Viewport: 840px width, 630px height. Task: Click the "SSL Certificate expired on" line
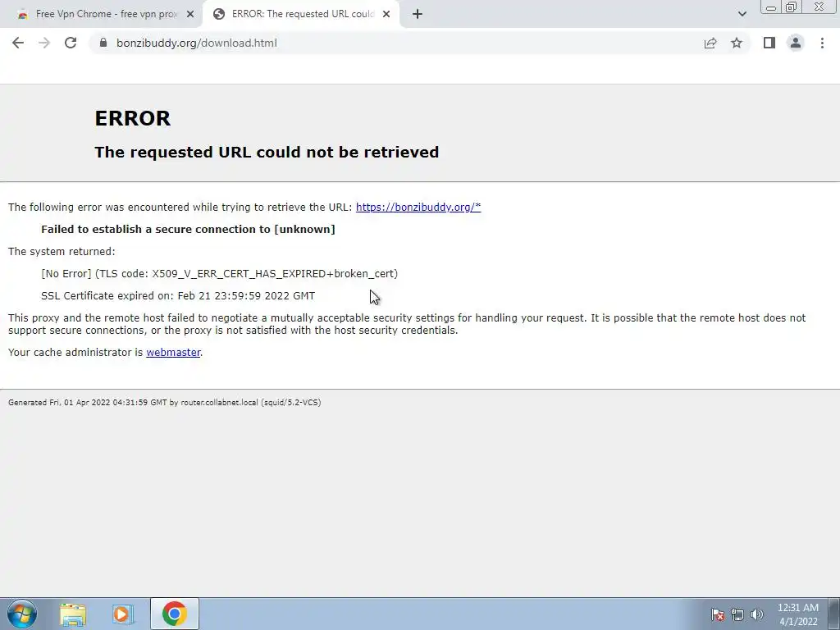(x=178, y=295)
